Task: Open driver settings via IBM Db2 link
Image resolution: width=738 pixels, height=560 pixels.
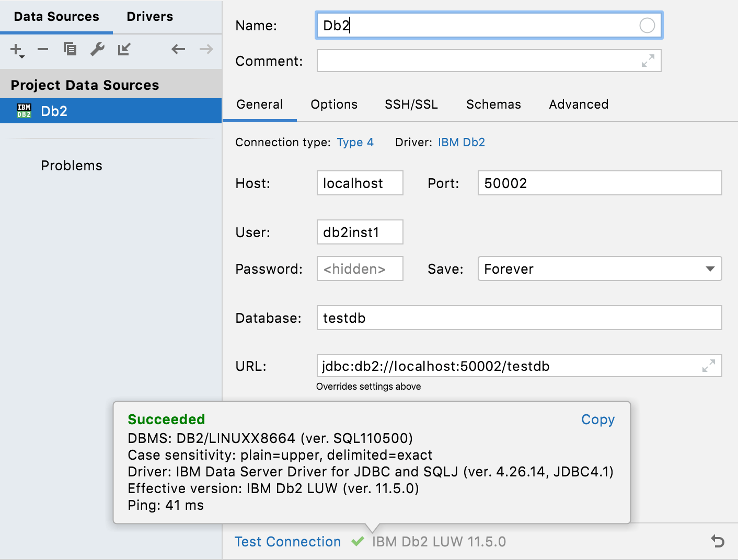Action: point(462,142)
